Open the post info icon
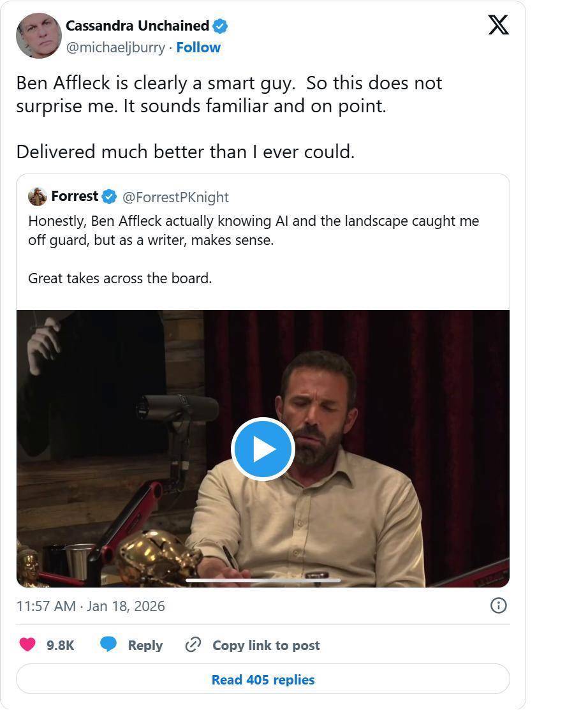The image size is (588, 710). pos(498,605)
